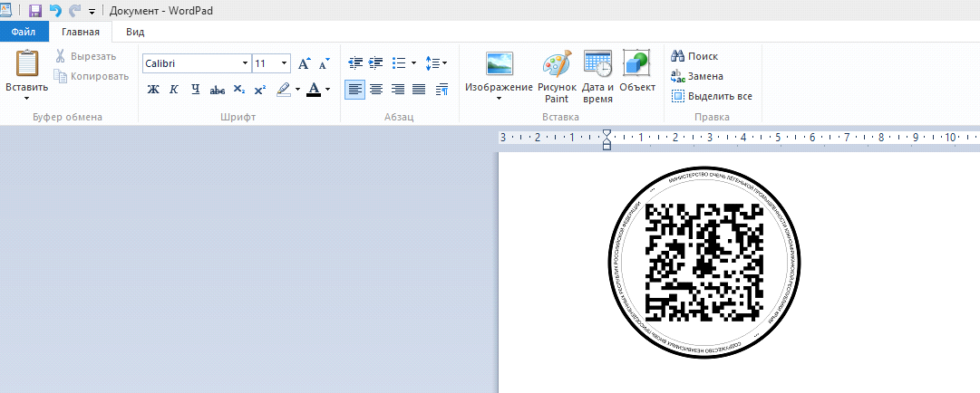Click the WordPad application icon in title bar
Screen dimensions: 980x393
6,11
